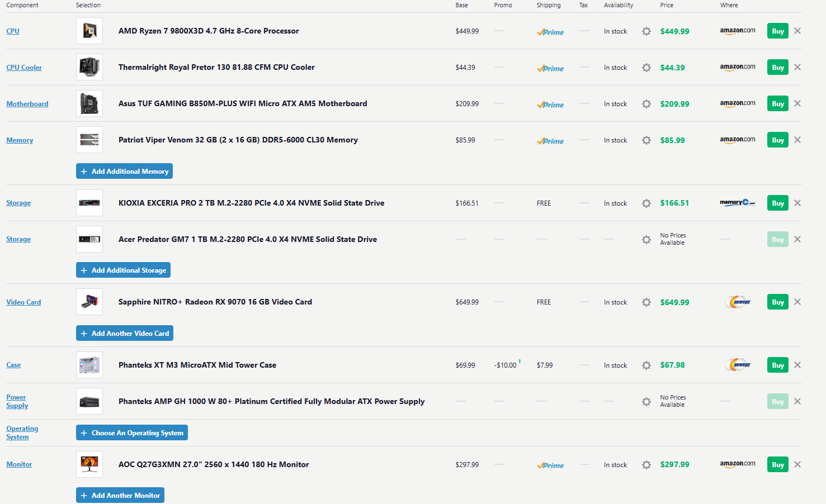Open the Sapphire NITRO+ Radeon thumbnail

click(89, 302)
